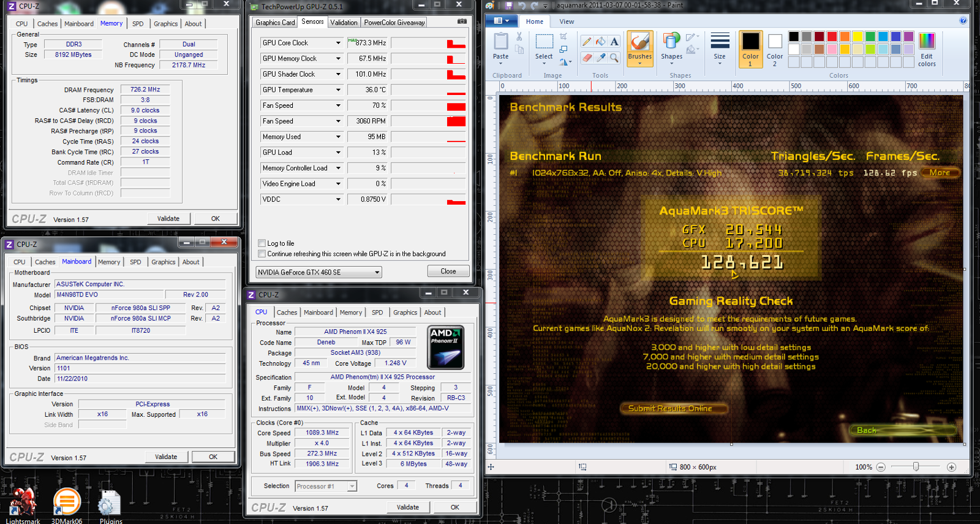Open Graphics Card tab in GPU-Z
Image resolution: width=980 pixels, height=524 pixels.
[275, 22]
